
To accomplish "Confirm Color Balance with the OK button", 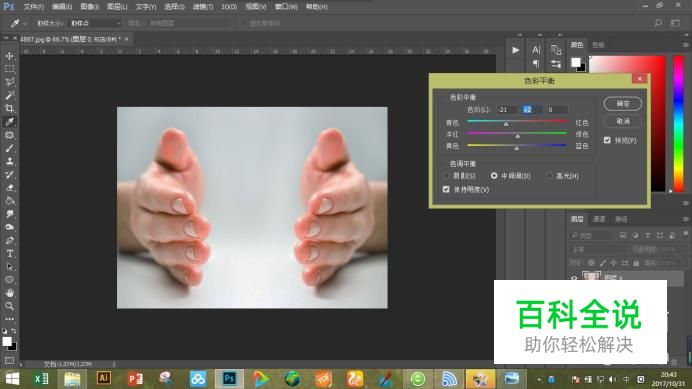I will click(x=622, y=104).
